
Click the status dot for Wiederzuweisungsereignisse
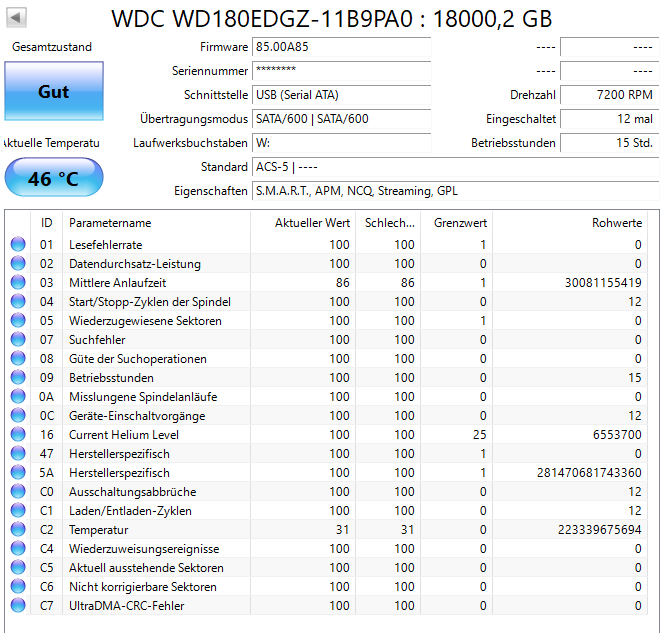coord(18,548)
